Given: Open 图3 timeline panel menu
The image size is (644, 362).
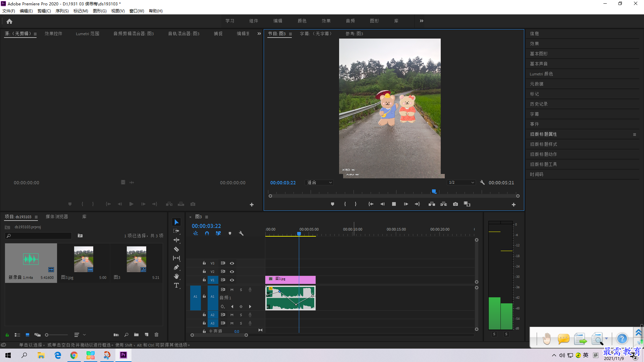Looking at the screenshot, I should pos(207,217).
